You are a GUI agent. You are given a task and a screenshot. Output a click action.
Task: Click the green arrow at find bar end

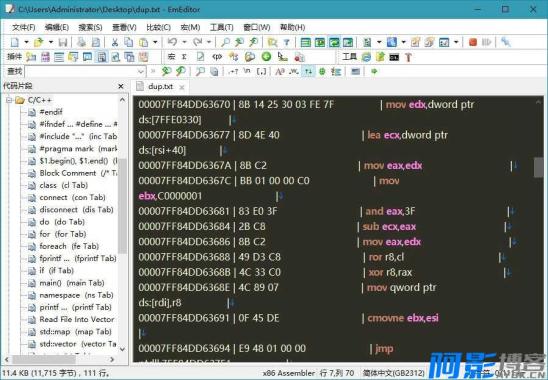[x=374, y=71]
